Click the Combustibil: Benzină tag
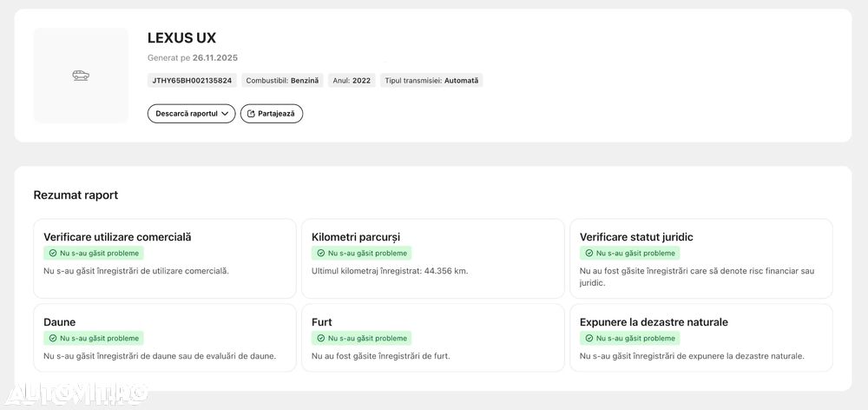The height and width of the screenshot is (410, 868). click(283, 81)
